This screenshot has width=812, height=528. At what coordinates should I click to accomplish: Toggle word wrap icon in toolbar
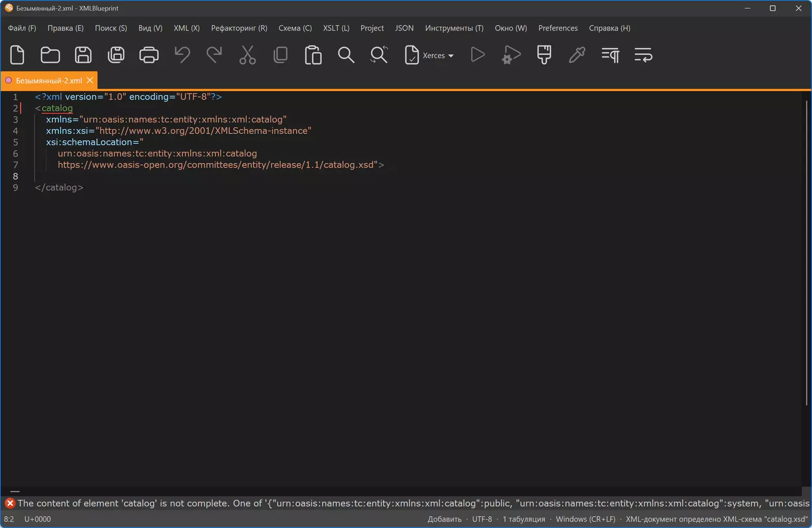click(643, 55)
